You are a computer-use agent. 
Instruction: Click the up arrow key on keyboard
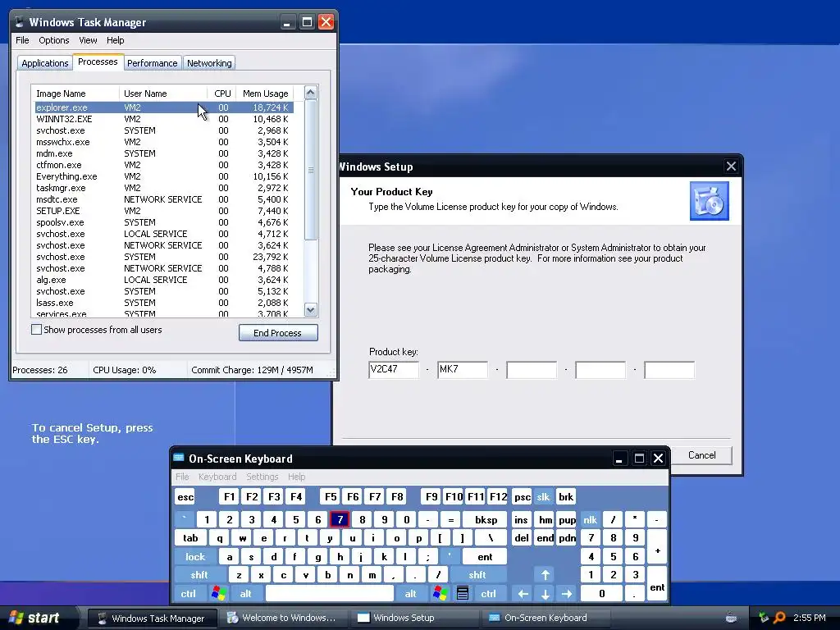(x=546, y=575)
